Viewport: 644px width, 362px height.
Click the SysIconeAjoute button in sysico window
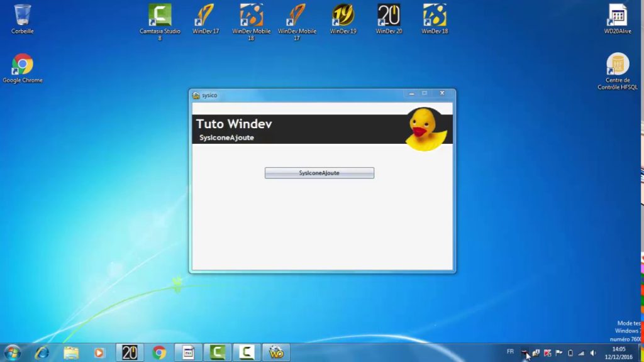coord(319,173)
